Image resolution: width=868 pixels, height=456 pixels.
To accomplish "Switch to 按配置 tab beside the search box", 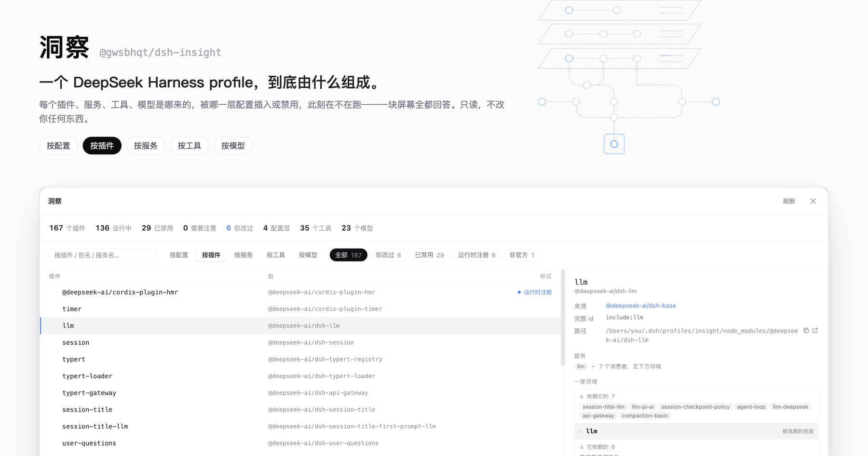I will coord(179,255).
